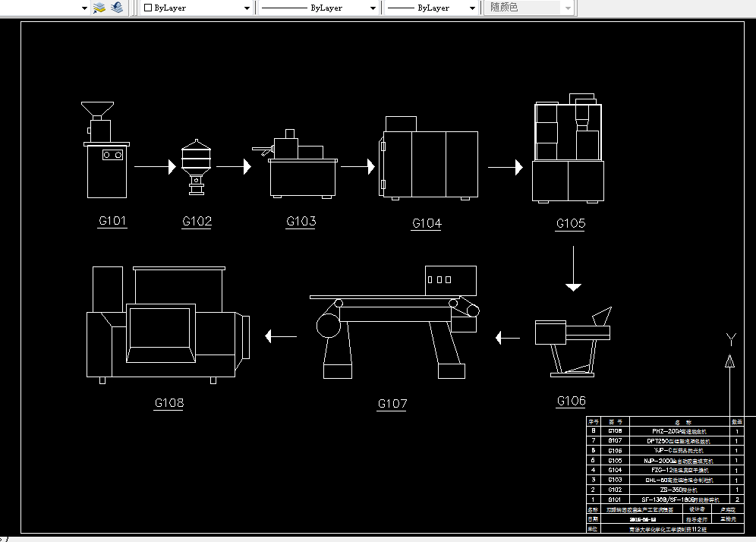The height and width of the screenshot is (542, 756).
Task: Click the DPT250 table cell
Action: pyautogui.click(x=679, y=441)
